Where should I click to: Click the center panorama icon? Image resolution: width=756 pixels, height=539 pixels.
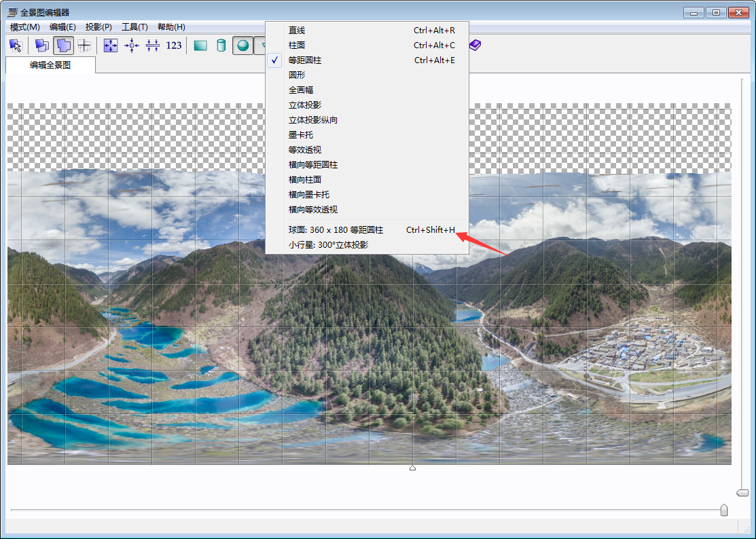tap(132, 45)
